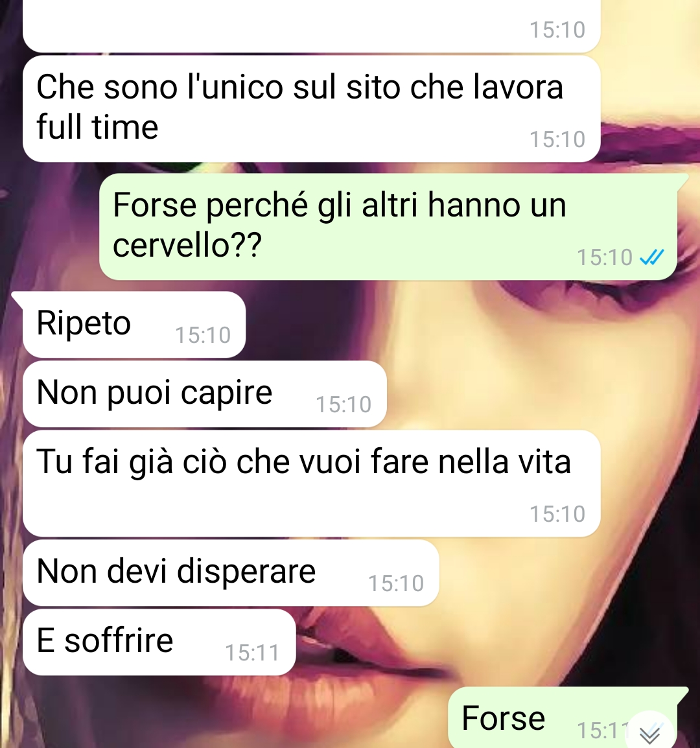Tap blue read-receipt checkmarks on 'cervello??' message

pos(652,257)
